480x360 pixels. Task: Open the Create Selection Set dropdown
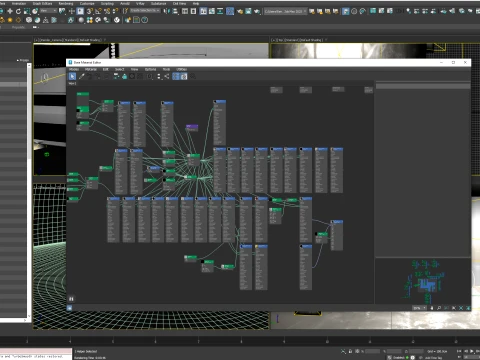[145, 11]
